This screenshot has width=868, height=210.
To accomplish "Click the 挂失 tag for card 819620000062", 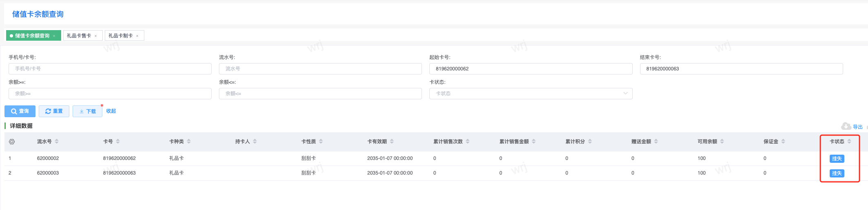I will pos(837,159).
